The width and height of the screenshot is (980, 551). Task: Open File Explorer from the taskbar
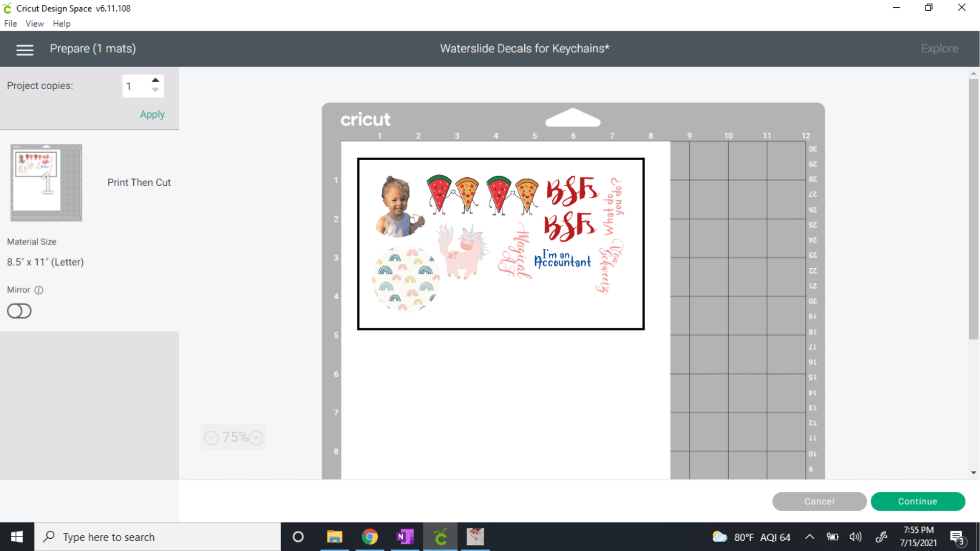click(x=334, y=537)
